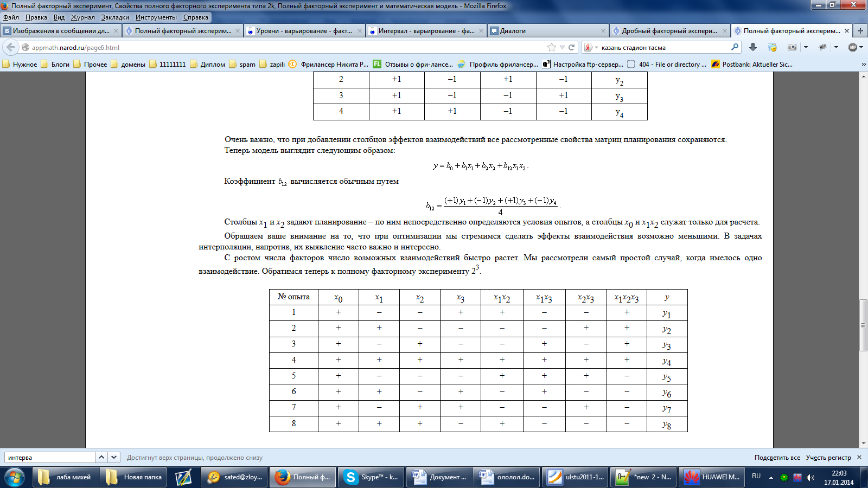868x488 pixels.
Task: Open URL history dropdown arrow in address bar
Action: point(562,47)
